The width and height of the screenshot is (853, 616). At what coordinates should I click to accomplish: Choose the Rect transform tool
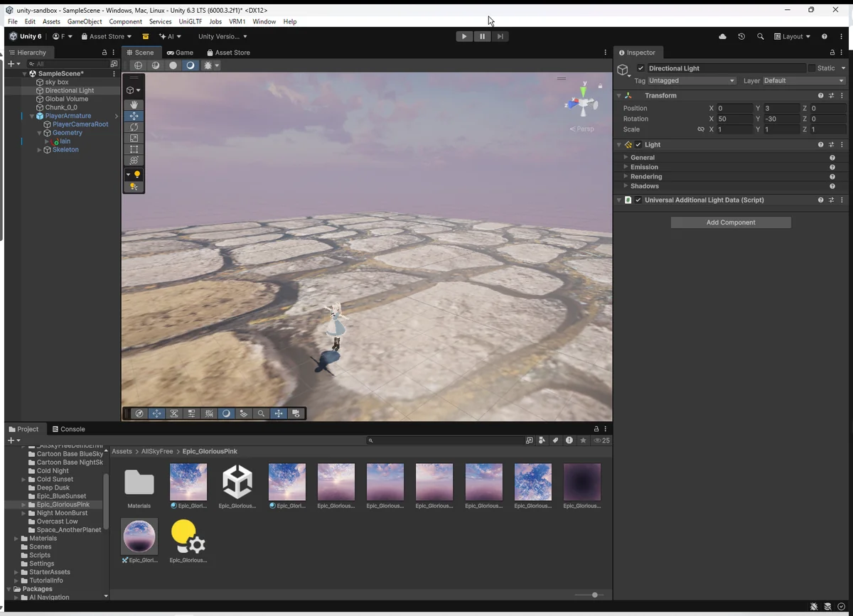[x=134, y=149]
